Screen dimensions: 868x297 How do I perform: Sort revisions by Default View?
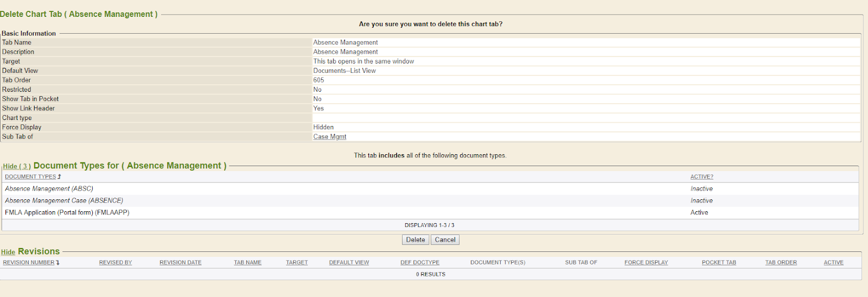point(349,263)
